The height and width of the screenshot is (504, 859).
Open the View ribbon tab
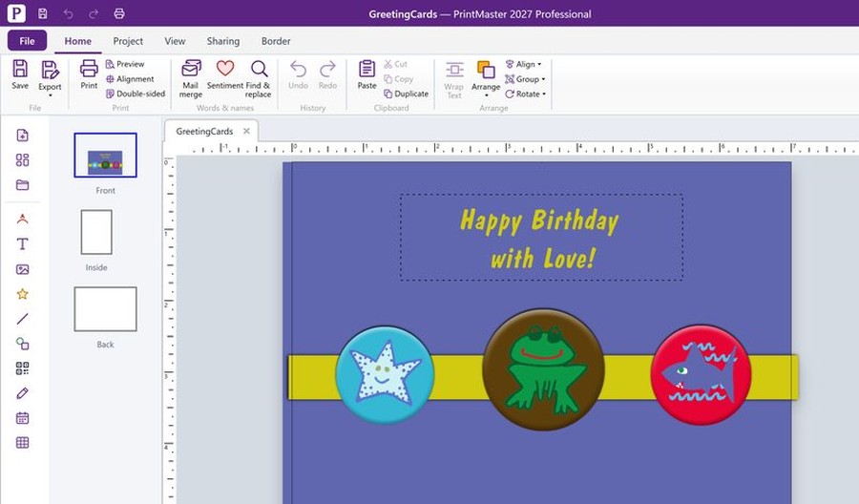[175, 41]
